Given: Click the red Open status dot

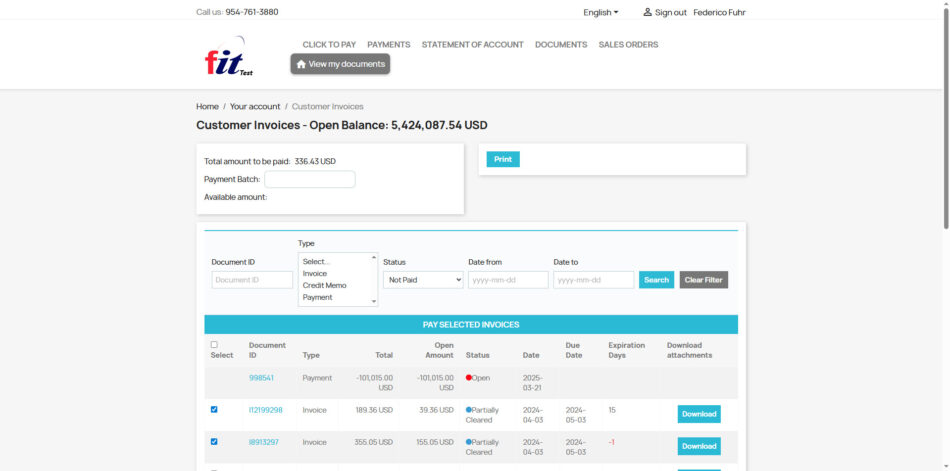Looking at the screenshot, I should click(x=469, y=378).
